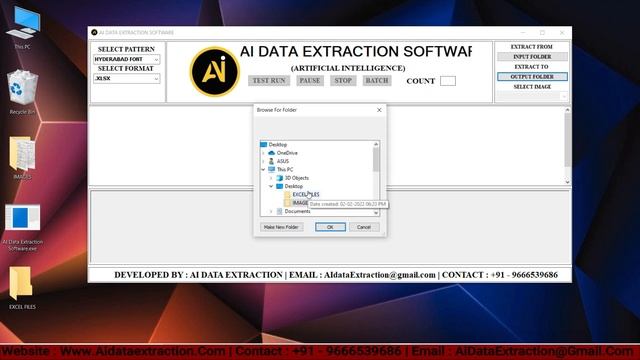Minimize the AI Data Extraction Software window
The width and height of the screenshot is (640, 360).
(523, 33)
